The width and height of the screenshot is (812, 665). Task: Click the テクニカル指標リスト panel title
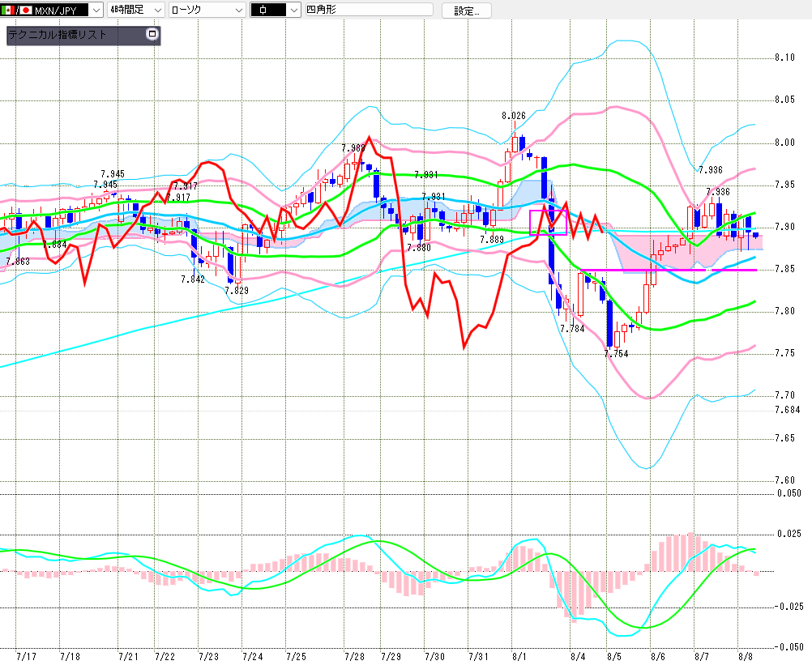click(x=58, y=35)
